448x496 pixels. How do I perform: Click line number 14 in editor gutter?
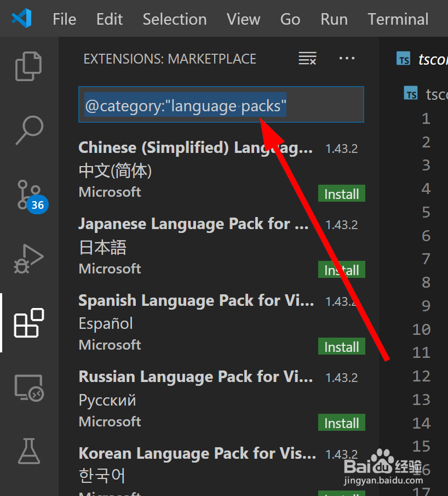pos(422,423)
